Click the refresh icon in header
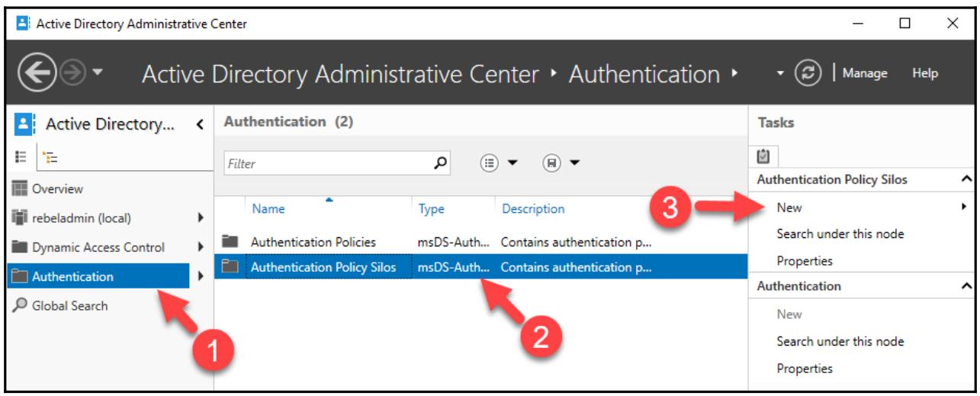The image size is (980, 396). click(808, 74)
